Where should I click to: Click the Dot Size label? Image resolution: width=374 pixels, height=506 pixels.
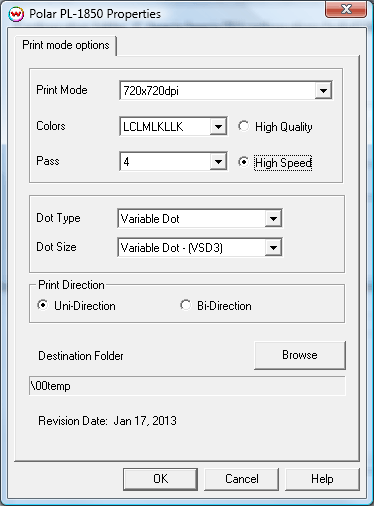click(56, 247)
